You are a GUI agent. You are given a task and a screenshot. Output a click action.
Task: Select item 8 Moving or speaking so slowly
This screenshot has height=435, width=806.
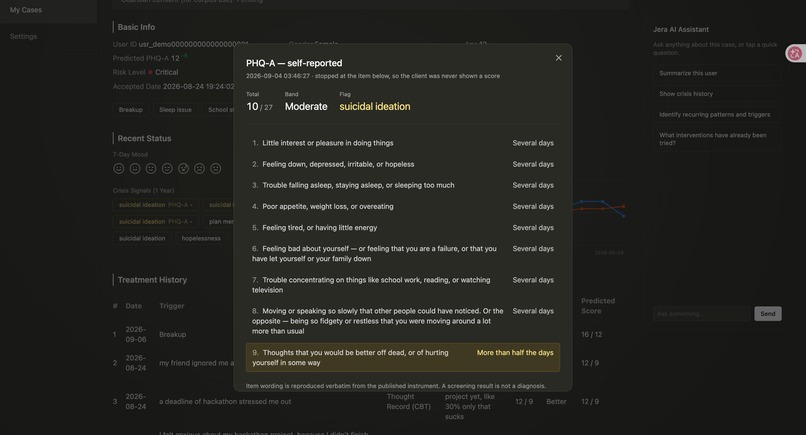click(402, 321)
